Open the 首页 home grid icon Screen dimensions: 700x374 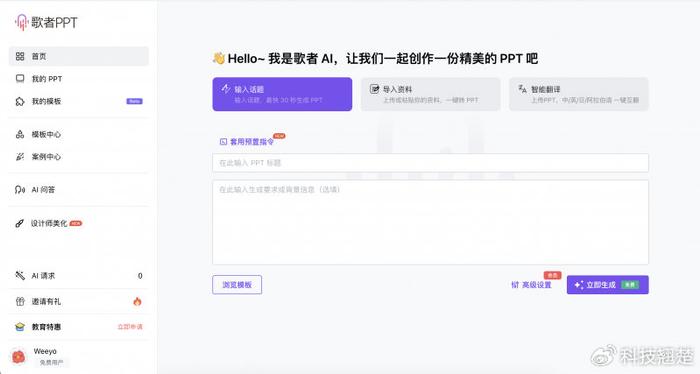click(20, 56)
